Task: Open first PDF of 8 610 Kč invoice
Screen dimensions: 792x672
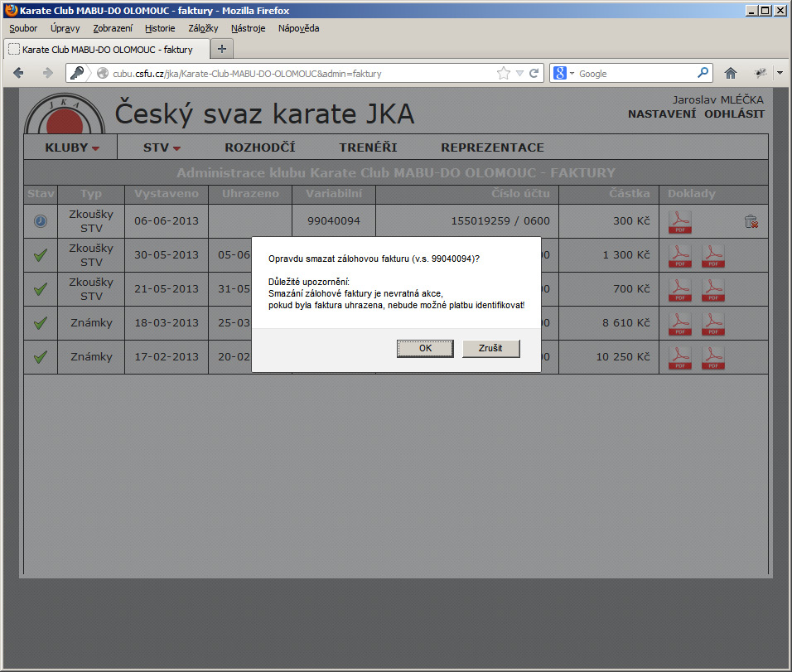Action: coord(680,323)
